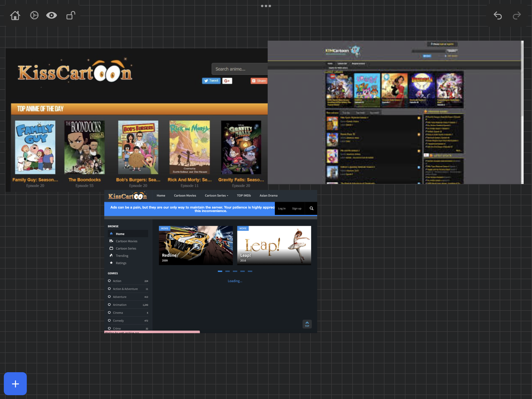Click the redo arrow icon
Screen dimensions: 532x399
517,16
